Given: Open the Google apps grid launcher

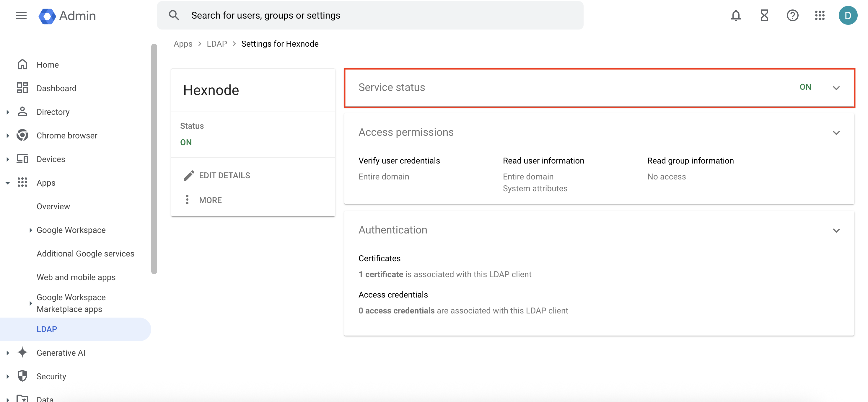Looking at the screenshot, I should [x=820, y=15].
